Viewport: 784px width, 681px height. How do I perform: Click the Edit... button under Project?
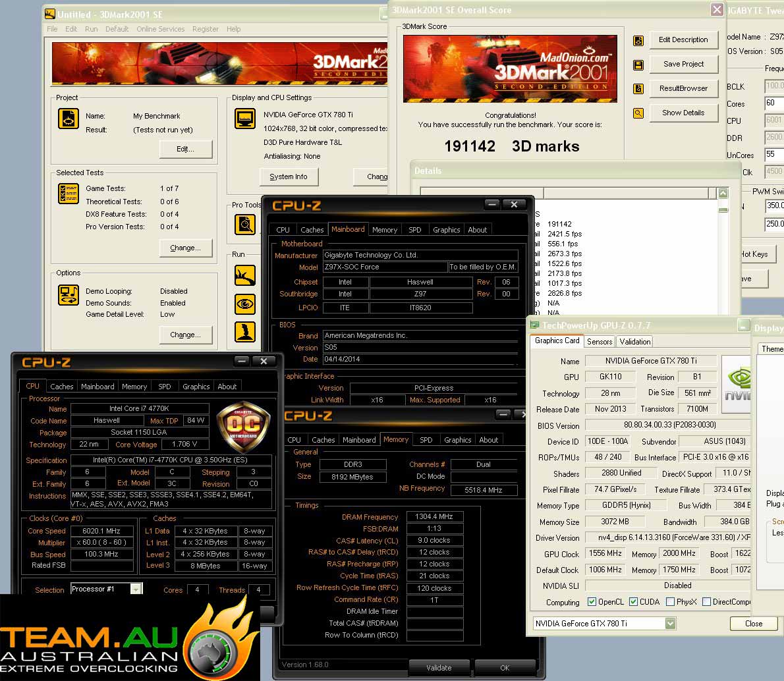click(x=186, y=149)
